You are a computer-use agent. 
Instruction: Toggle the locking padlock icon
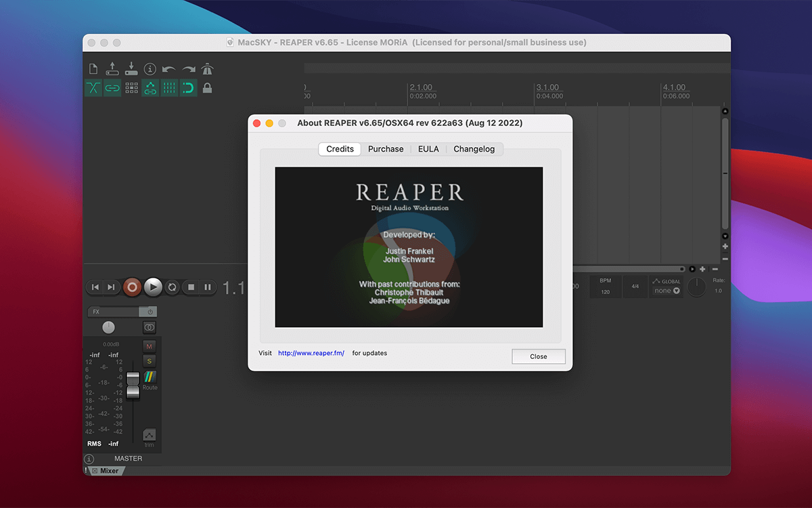coord(207,88)
